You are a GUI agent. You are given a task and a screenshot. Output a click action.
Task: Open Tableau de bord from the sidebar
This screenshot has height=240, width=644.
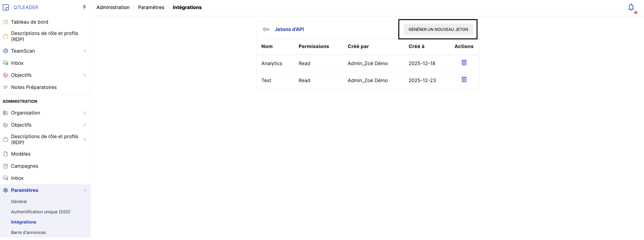coord(30,22)
